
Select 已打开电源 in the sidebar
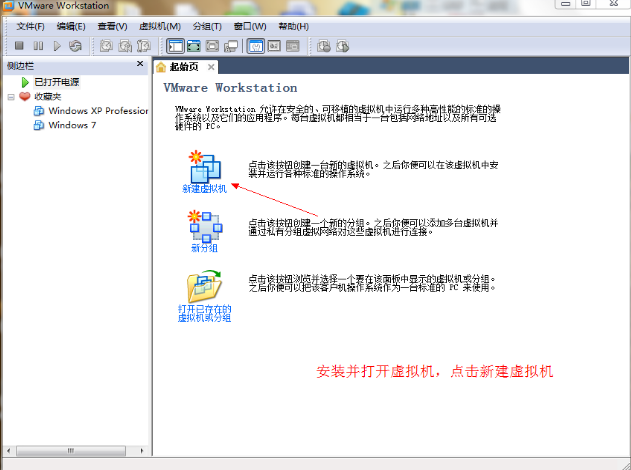point(57,82)
